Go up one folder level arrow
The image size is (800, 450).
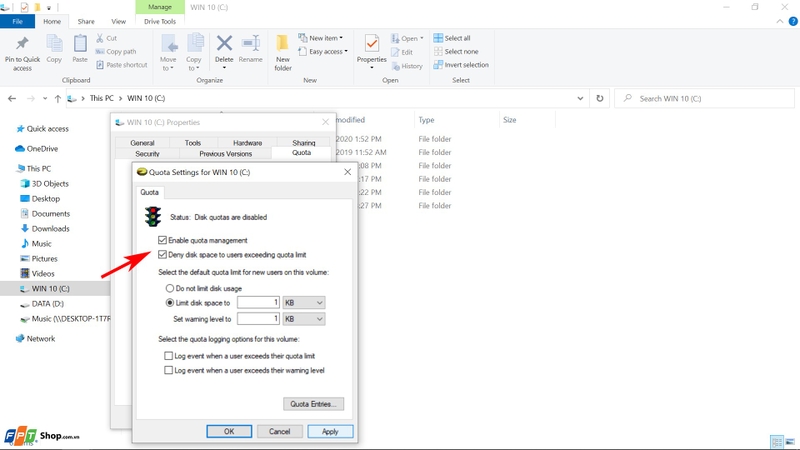[x=58, y=98]
